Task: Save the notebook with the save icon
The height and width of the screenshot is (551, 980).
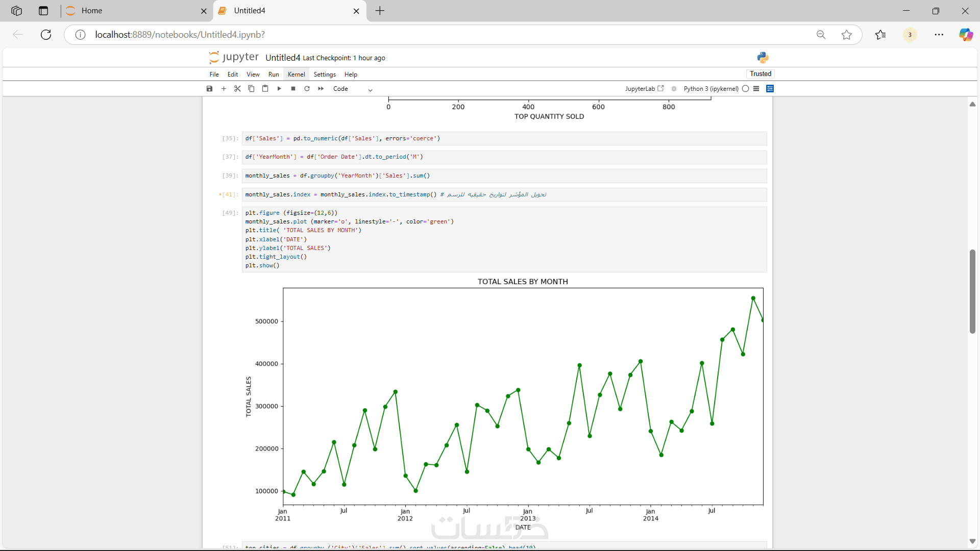Action: (x=209, y=89)
